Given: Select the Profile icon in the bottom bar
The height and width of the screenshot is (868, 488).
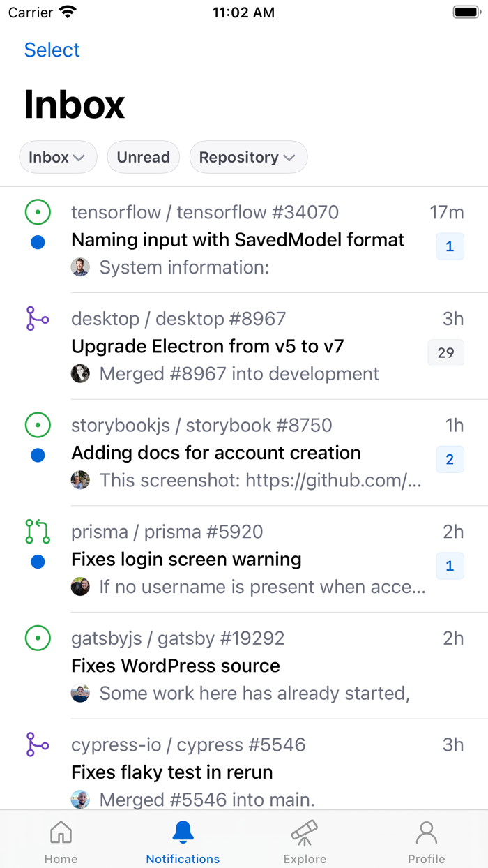Looking at the screenshot, I should click(427, 832).
